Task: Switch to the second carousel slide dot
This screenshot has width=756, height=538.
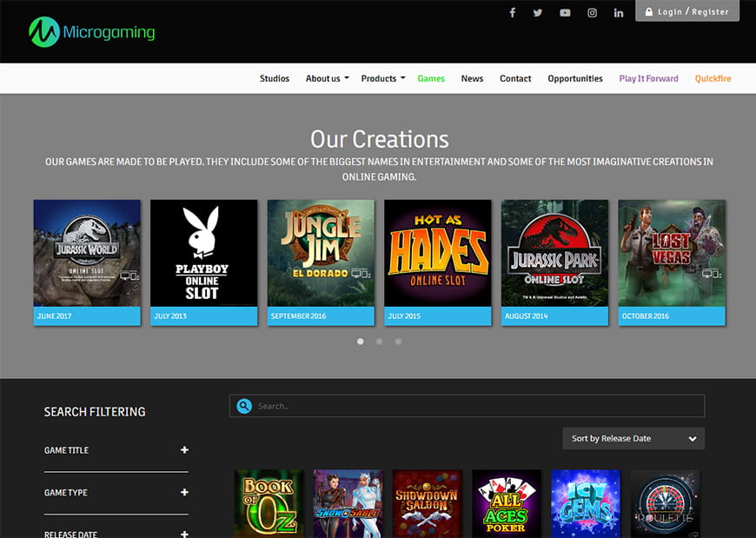Action: [380, 342]
